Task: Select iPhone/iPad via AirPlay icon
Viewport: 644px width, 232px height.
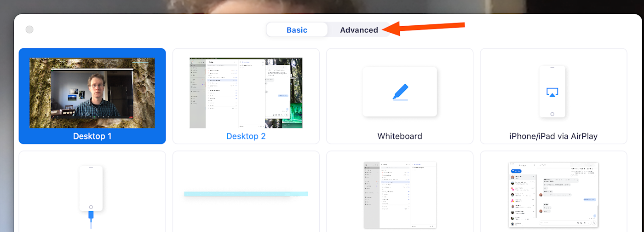Action: pyautogui.click(x=552, y=92)
